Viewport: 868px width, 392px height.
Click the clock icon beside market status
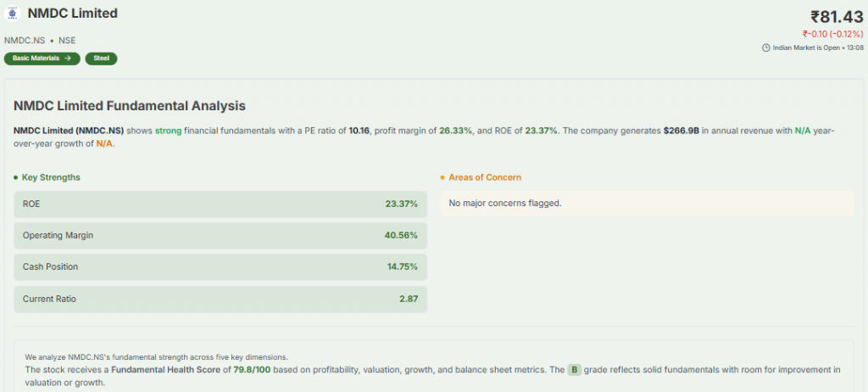pyautogui.click(x=766, y=48)
